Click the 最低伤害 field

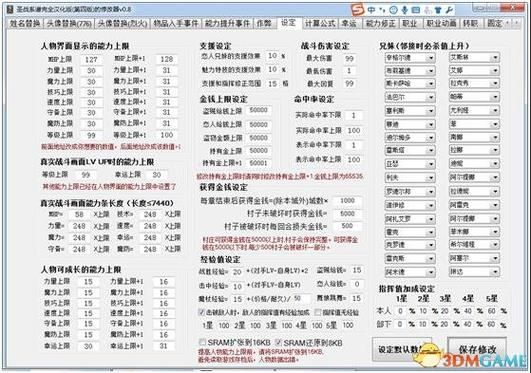tap(349, 71)
